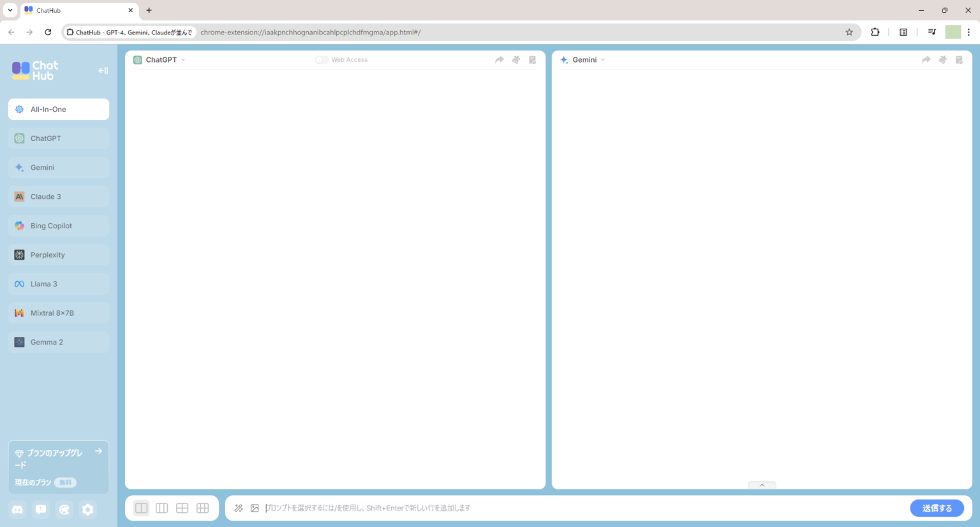Open the Discord community icon

click(x=18, y=509)
